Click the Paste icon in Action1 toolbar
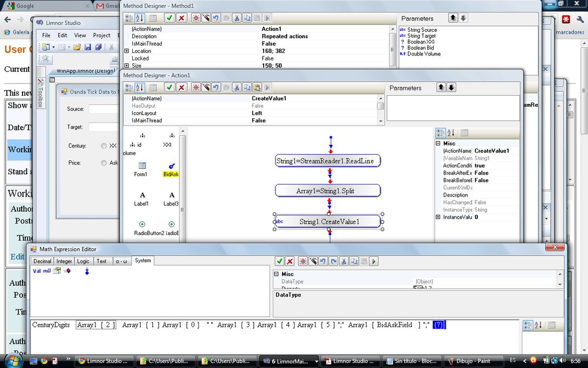Viewport: 588px width, 368px height. [x=257, y=87]
